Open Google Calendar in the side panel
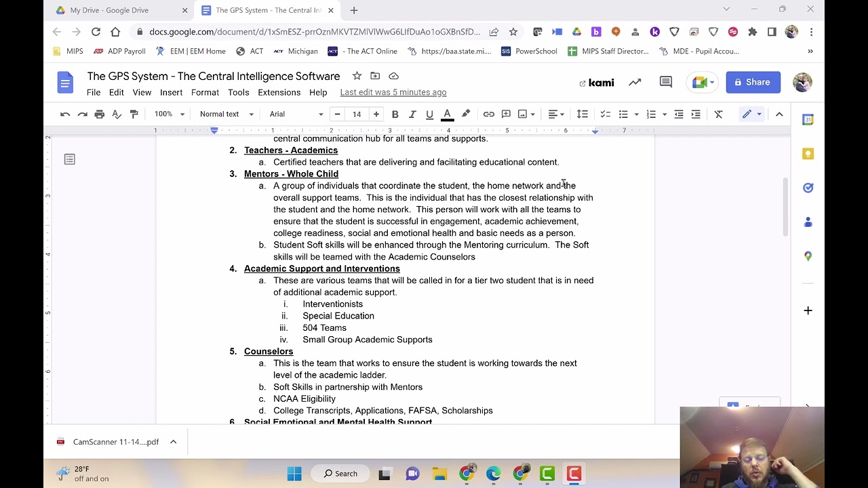Viewport: 868px width, 488px height. point(808,119)
